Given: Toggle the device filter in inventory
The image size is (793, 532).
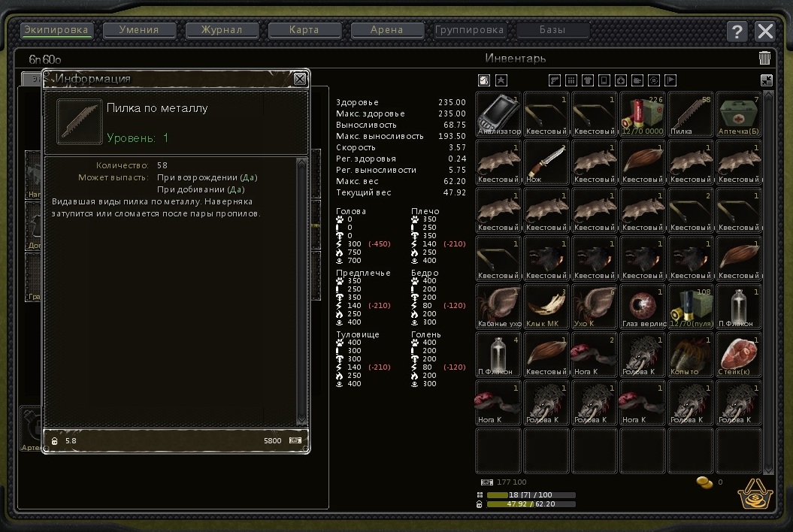Looking at the screenshot, I should (604, 80).
